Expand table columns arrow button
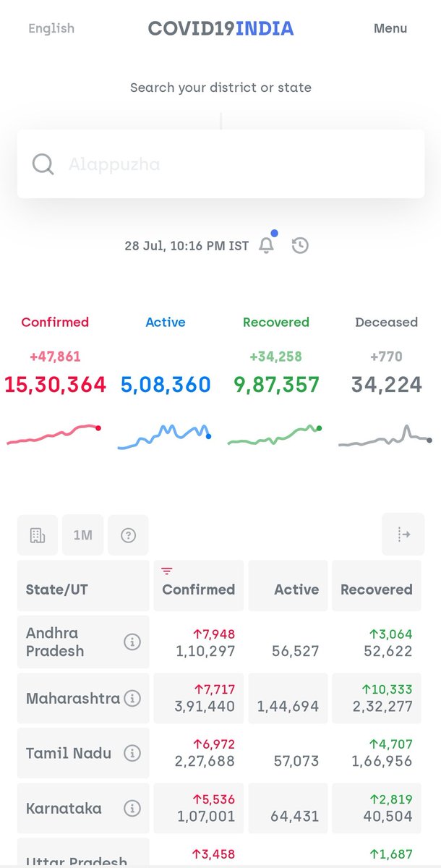Image resolution: width=441 pixels, height=868 pixels. 403,535
